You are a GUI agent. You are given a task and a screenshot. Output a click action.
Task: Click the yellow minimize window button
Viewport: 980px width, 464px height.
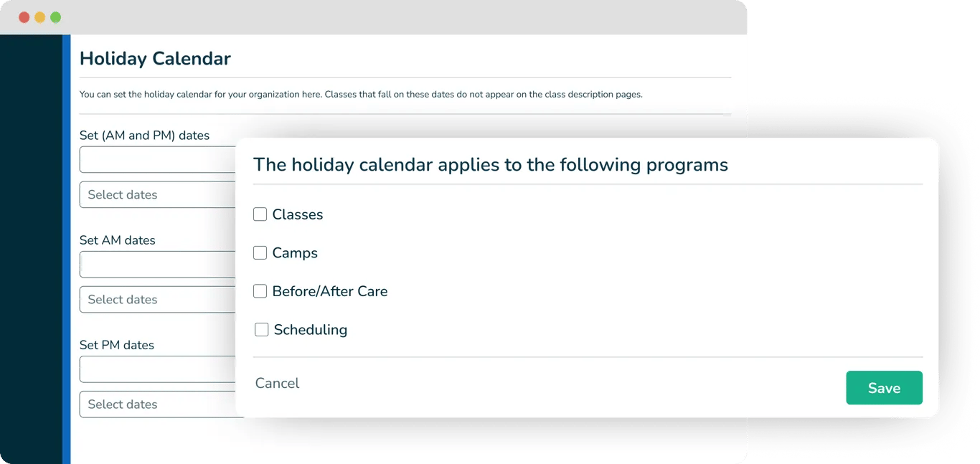pos(39,17)
